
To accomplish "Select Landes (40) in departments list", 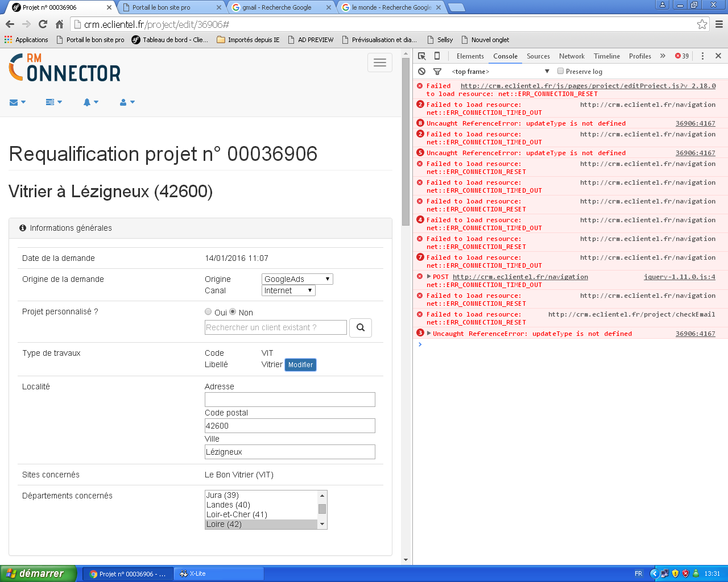I will coord(261,505).
